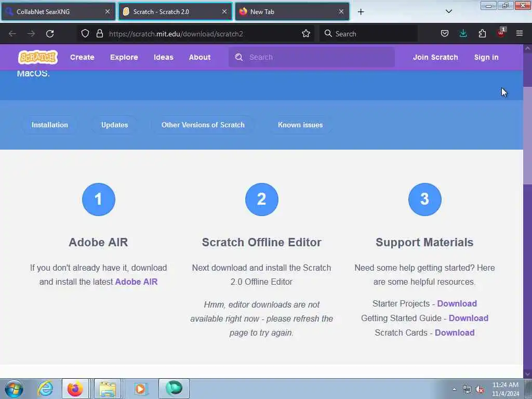Screen dimensions: 532x399
Task: Select the Scratch - Scratch 2.0 tab
Action: point(175,11)
